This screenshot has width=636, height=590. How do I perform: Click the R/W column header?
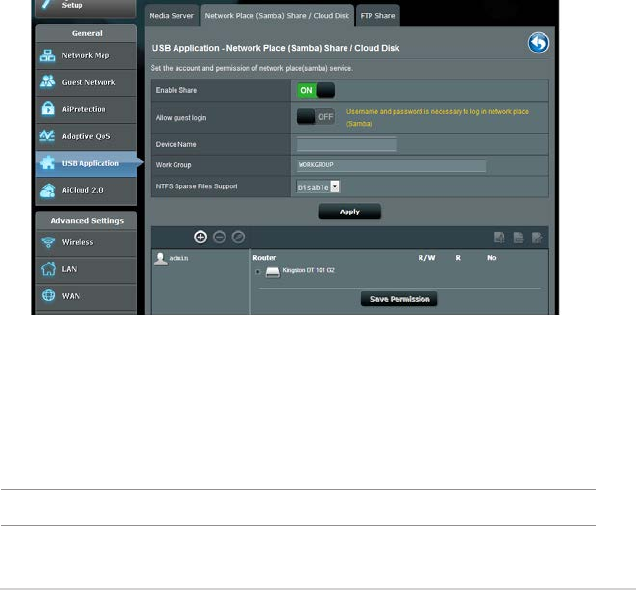point(427,258)
